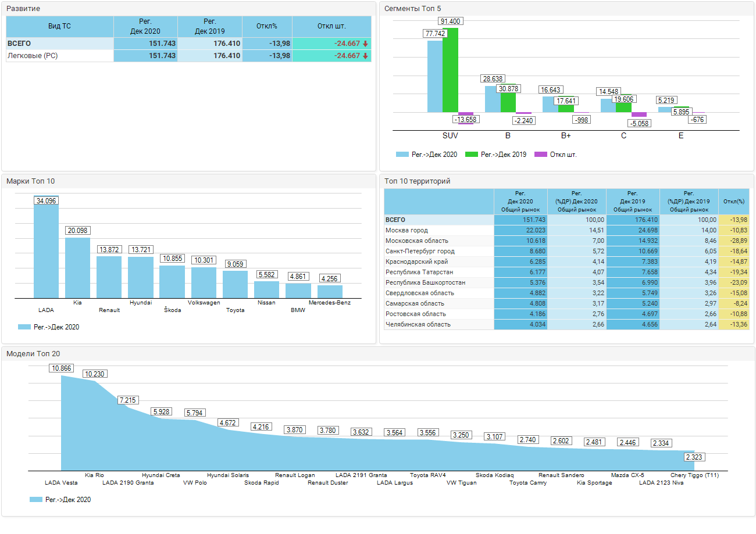The width and height of the screenshot is (756, 534).
Task: Select the LADA bar in brands chart
Action: 46,247
